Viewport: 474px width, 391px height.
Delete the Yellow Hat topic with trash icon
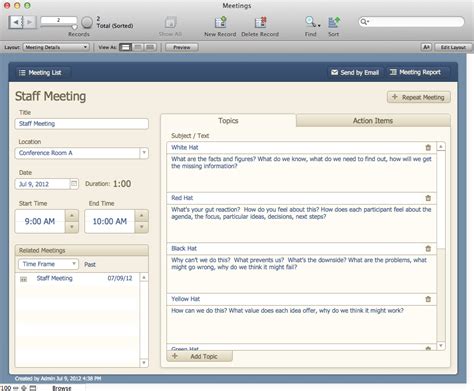(428, 299)
